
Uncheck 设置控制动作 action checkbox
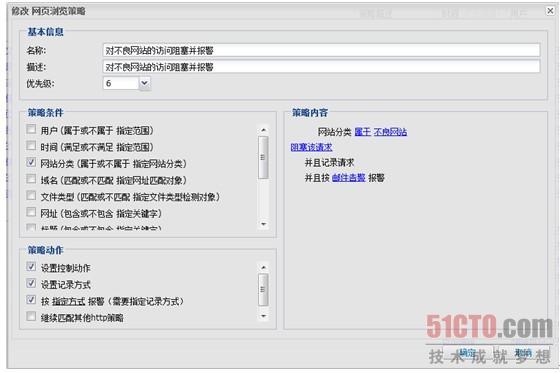tap(31, 267)
